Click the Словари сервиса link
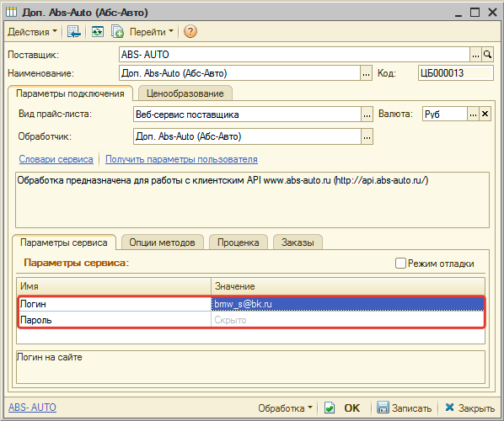 (56, 159)
